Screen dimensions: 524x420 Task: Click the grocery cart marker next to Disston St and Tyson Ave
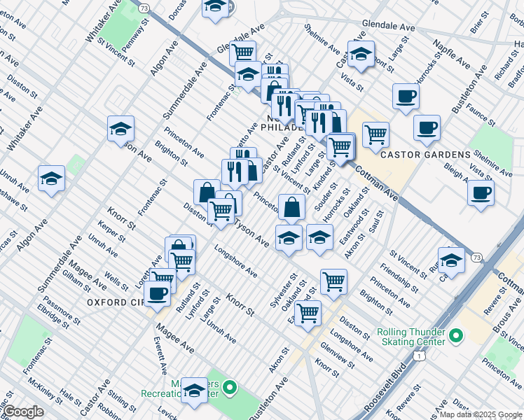221,212
